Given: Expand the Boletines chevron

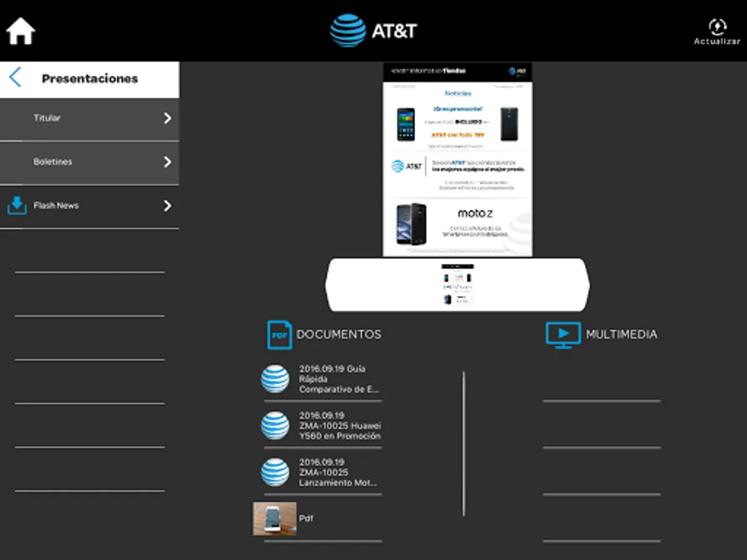Looking at the screenshot, I should click(x=167, y=162).
